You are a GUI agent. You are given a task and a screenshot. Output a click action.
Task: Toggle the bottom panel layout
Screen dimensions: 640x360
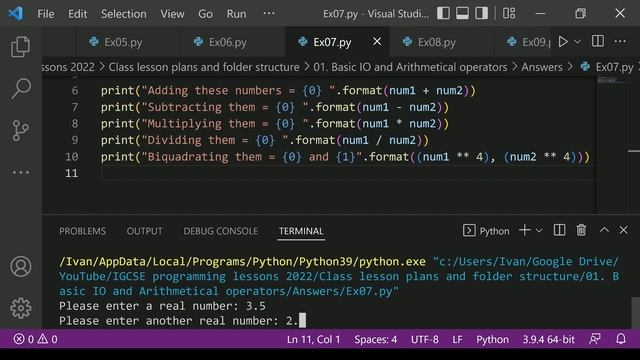pos(462,13)
